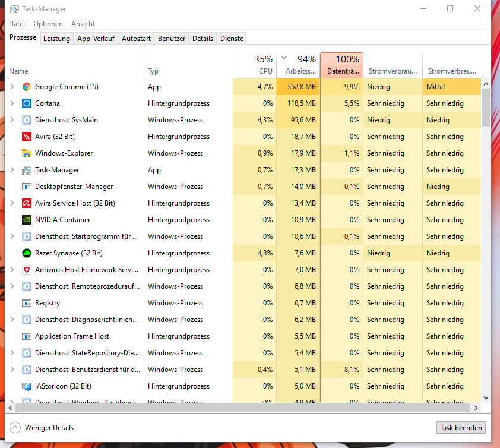
Task: Expand Diensthost: Remoteprozeduraufruf group
Action: [x=12, y=286]
